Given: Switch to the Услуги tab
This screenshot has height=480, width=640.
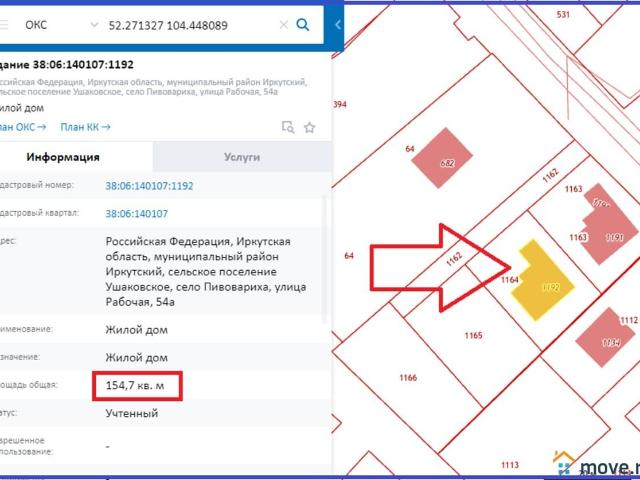Looking at the screenshot, I should click(242, 157).
